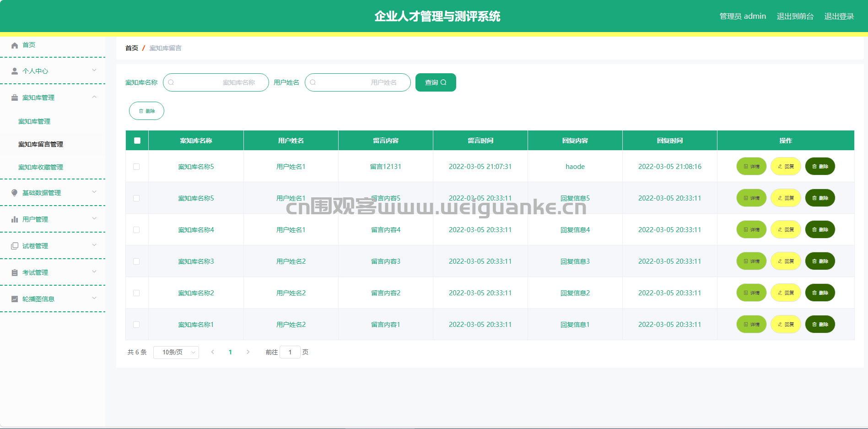
Task: Click the briefcase icon for 案知库管理
Action: tap(15, 98)
